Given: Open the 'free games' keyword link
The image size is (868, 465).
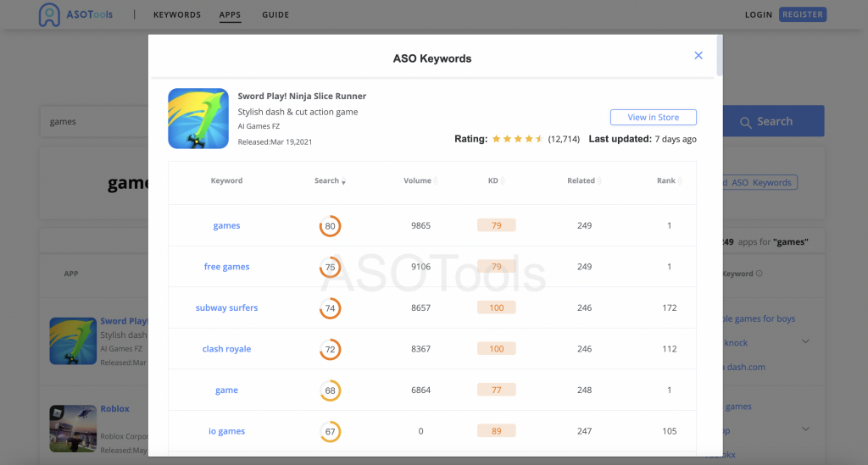Looking at the screenshot, I should [x=226, y=267].
